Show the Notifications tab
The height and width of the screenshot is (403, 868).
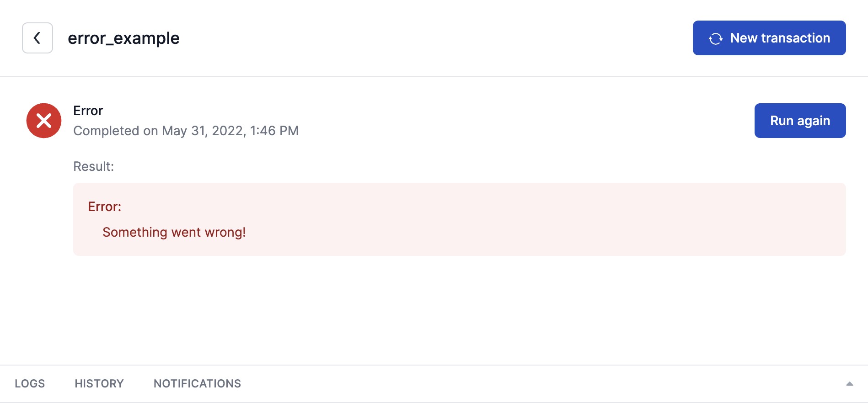point(197,383)
